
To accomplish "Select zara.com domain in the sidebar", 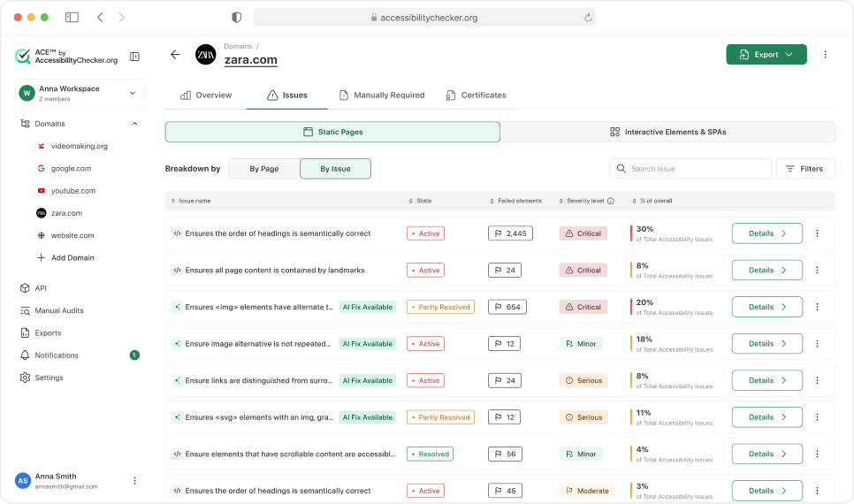I will pos(60,213).
